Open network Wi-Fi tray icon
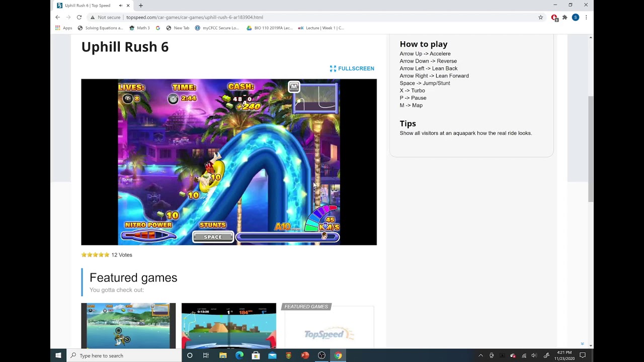Screen dimensions: 644x362 coord(524,355)
